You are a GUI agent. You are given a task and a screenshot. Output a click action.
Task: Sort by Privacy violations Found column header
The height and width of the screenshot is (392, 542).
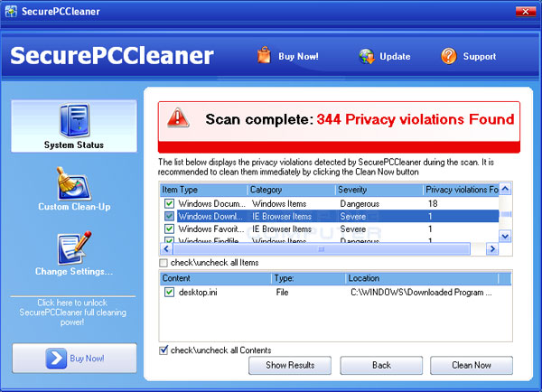click(x=461, y=190)
